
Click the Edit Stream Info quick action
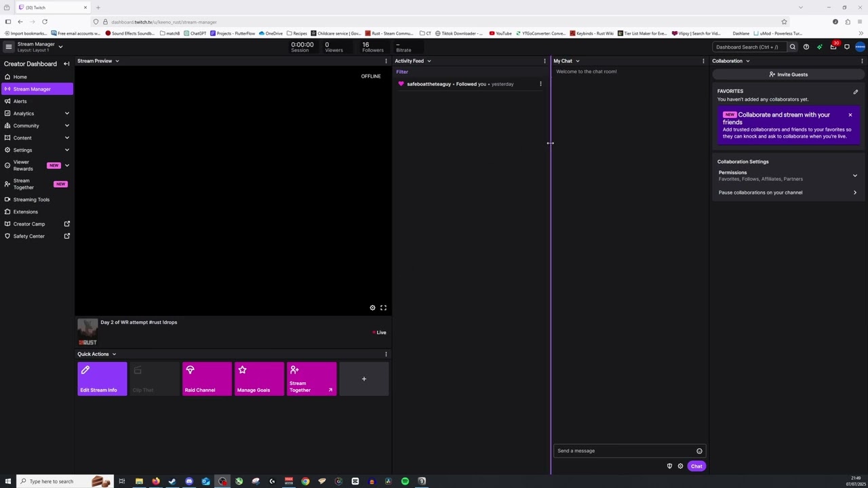point(102,379)
